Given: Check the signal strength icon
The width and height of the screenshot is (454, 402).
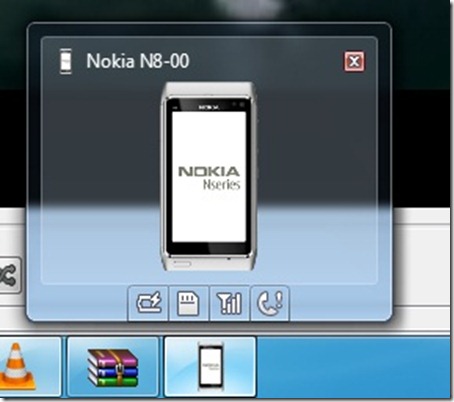Looking at the screenshot, I should tap(229, 303).
